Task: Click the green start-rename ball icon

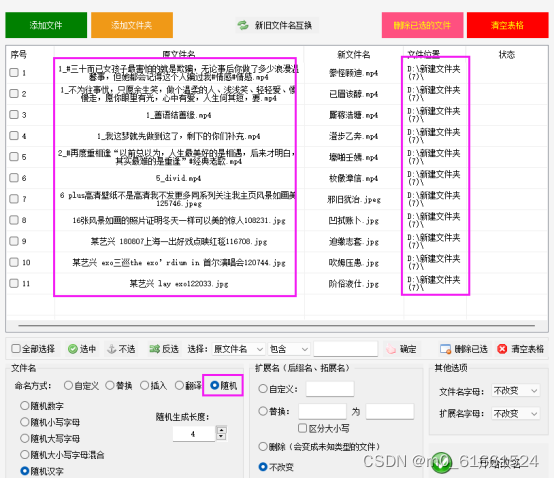Action: (441, 462)
